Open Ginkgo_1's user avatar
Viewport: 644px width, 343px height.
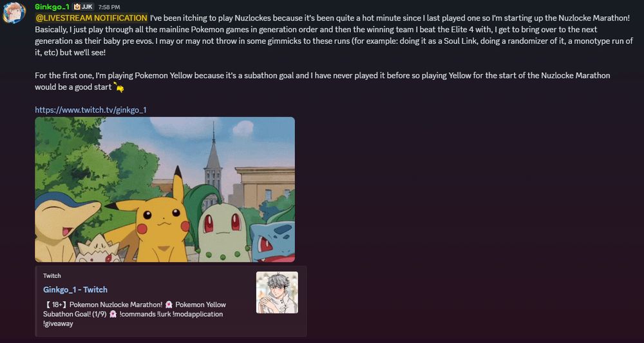point(14,13)
